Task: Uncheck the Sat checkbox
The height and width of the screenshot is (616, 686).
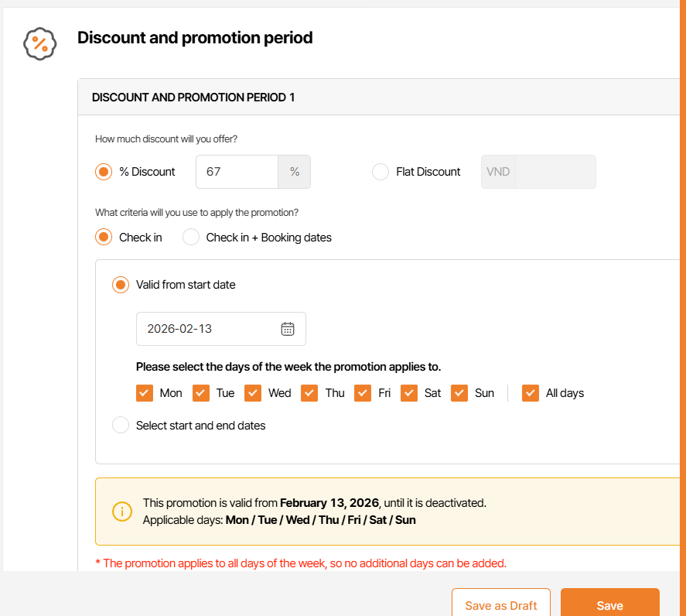Action: coord(409,393)
